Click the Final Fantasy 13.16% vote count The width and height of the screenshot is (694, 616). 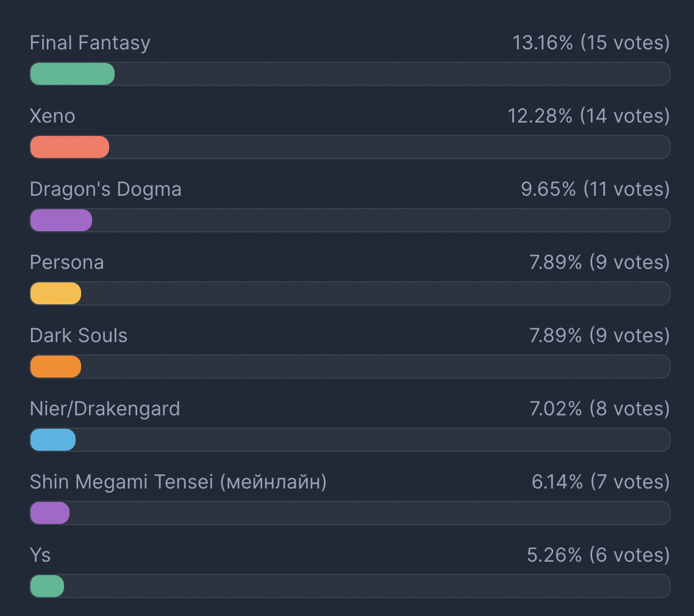(x=591, y=43)
